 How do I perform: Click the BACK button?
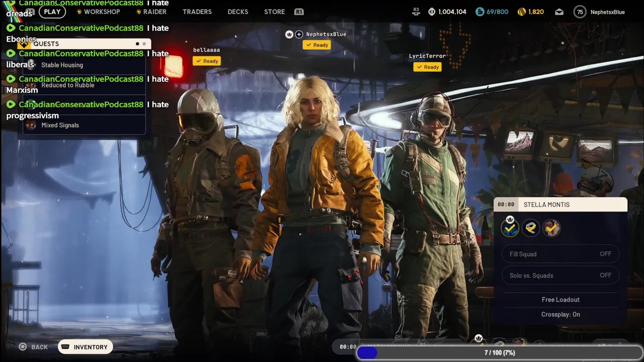pos(33,347)
